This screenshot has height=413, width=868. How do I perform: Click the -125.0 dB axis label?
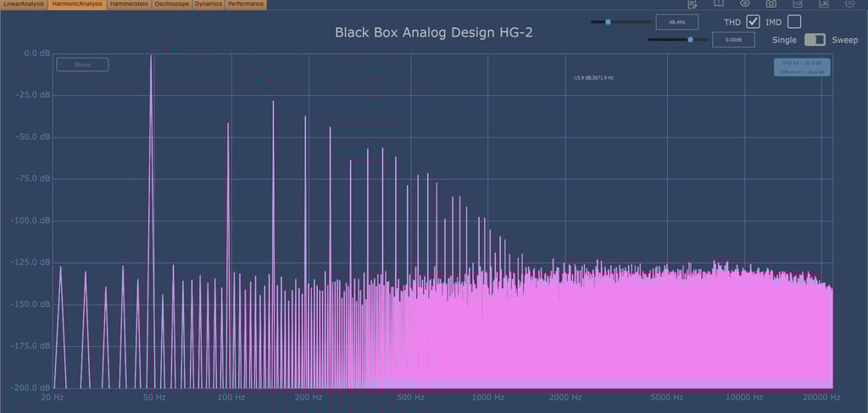(x=31, y=262)
